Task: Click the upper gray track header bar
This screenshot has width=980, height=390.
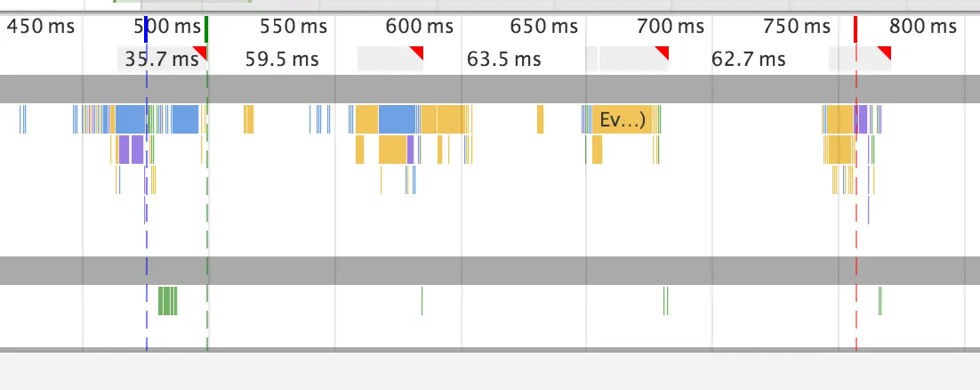Action: point(490,89)
